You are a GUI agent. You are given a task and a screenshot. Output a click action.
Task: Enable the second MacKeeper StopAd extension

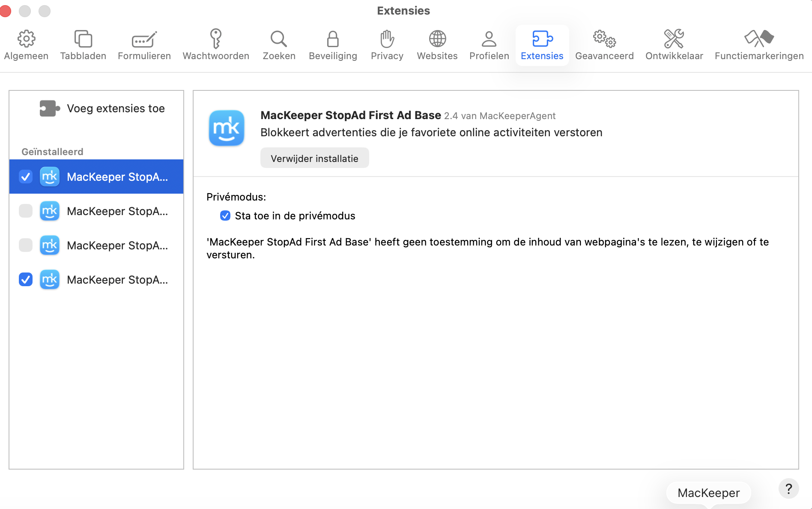[x=25, y=211]
